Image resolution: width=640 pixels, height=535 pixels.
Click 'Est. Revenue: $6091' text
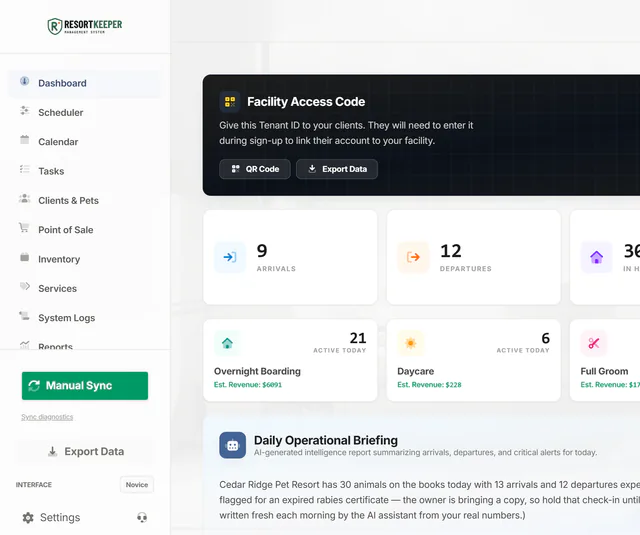click(248, 385)
